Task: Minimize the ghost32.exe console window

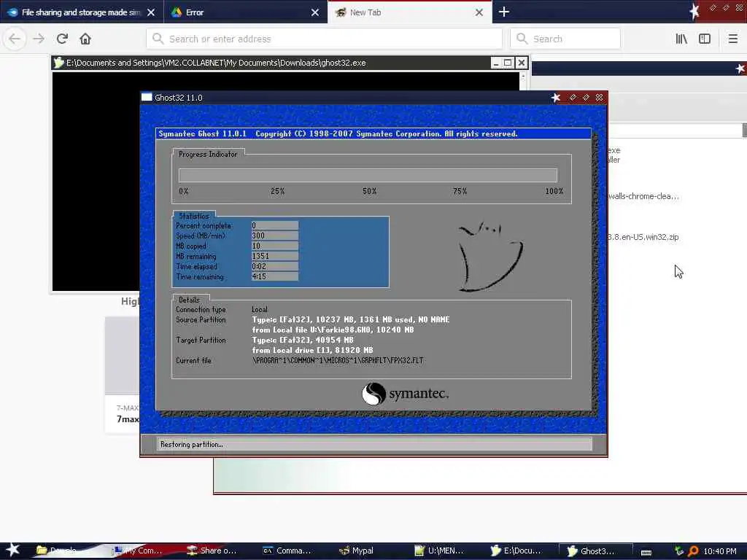Action: (x=496, y=63)
